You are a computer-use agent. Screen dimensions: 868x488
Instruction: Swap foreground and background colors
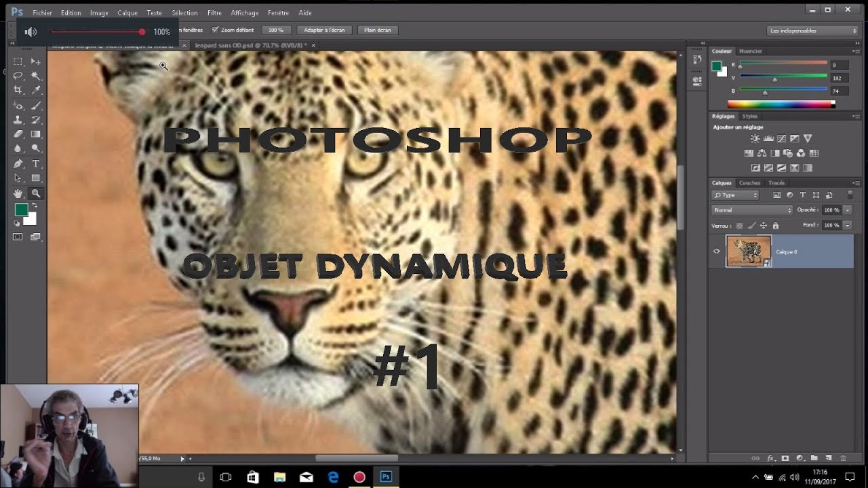33,206
